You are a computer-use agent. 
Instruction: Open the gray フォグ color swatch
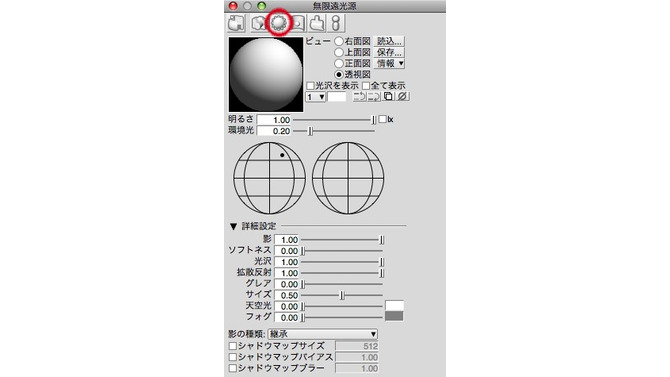click(394, 316)
